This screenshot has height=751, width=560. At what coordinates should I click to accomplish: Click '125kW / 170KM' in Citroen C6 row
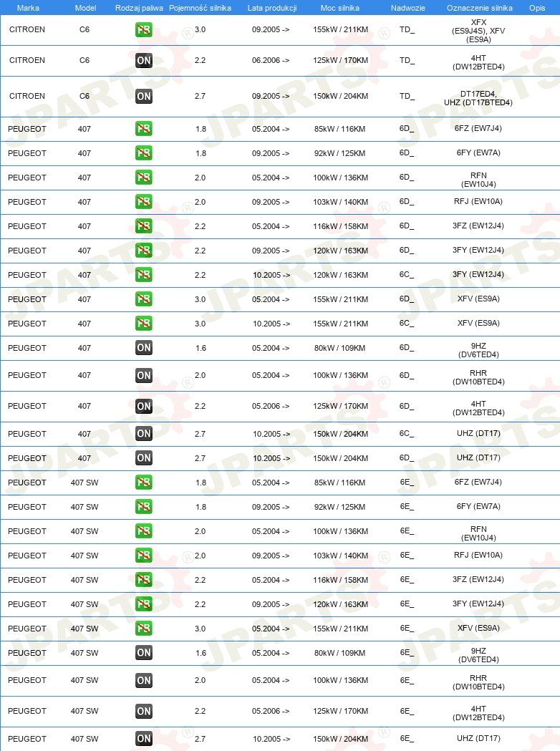[340, 60]
